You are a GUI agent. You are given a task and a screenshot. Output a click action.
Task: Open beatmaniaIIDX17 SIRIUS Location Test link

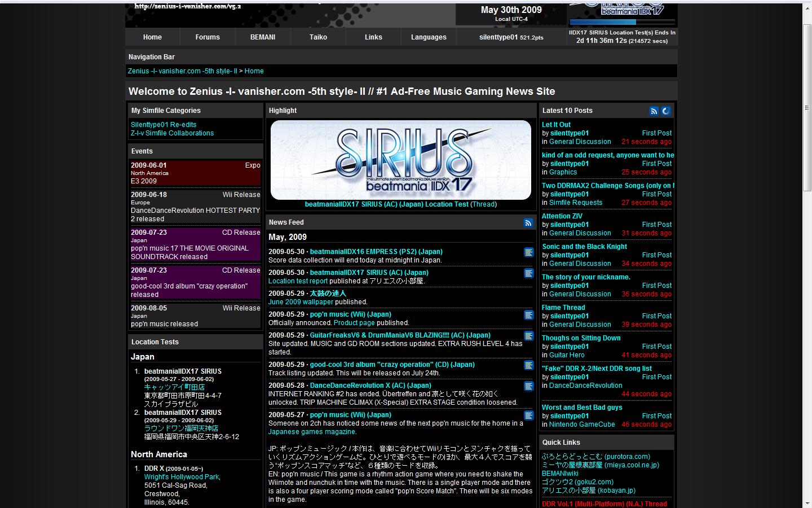[x=387, y=204]
